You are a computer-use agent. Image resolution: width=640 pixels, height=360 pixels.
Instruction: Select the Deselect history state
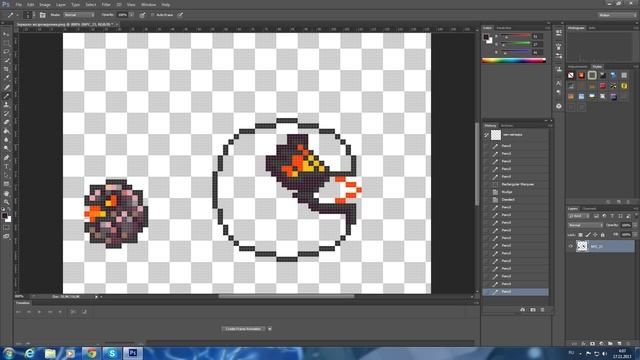tap(516, 200)
